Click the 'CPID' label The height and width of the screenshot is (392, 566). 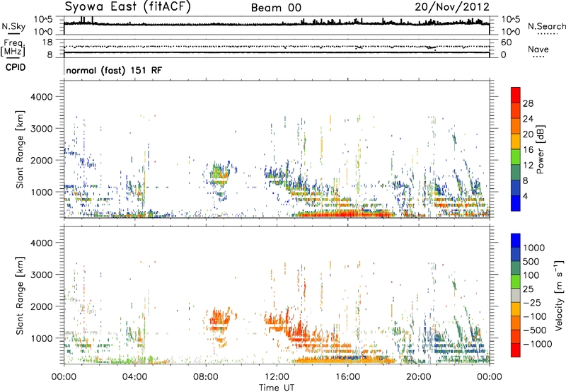16,67
